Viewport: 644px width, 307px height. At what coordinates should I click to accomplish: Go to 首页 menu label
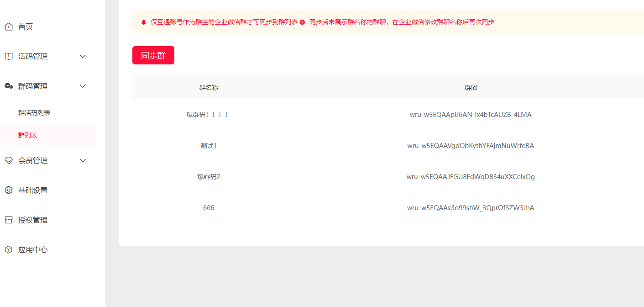click(x=26, y=27)
